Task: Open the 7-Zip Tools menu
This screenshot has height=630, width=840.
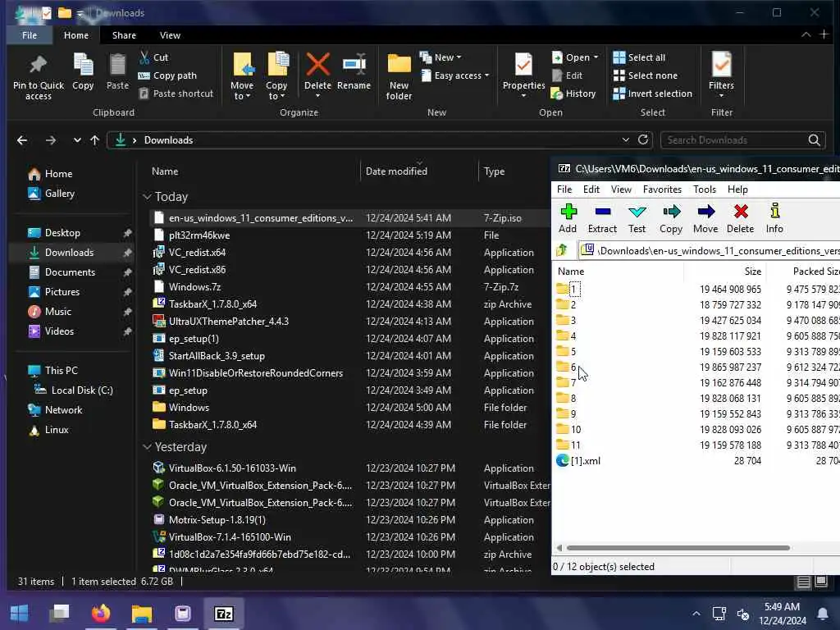Action: 705,189
